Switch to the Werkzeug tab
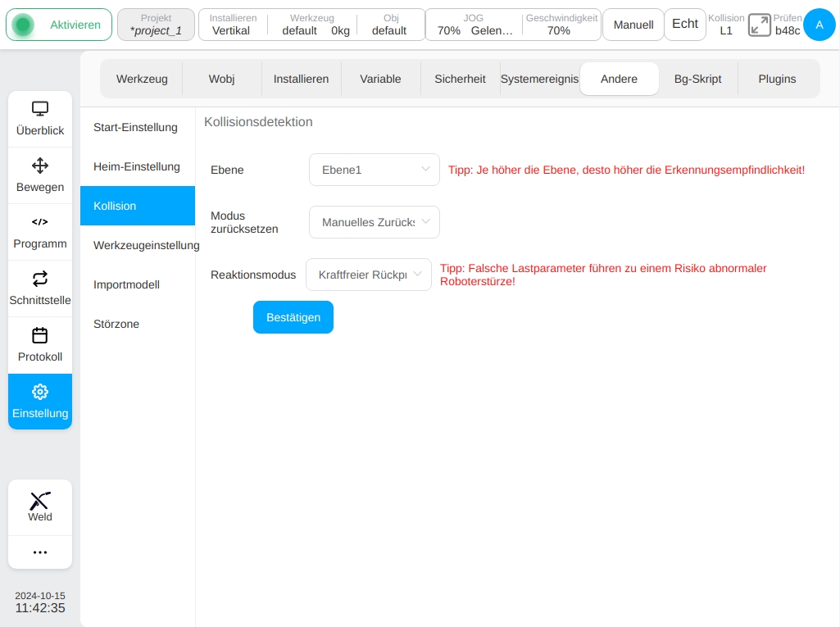This screenshot has width=840, height=627. 142,79
